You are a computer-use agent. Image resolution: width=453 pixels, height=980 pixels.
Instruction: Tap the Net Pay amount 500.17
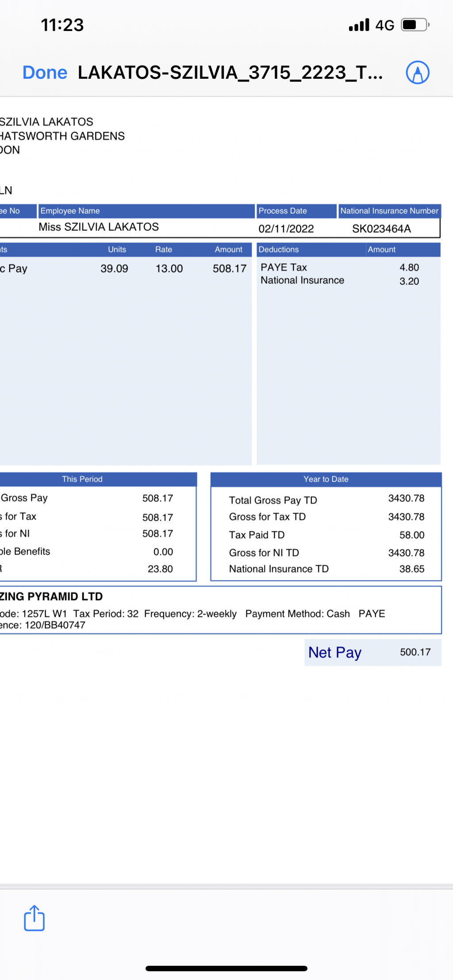coord(415,652)
